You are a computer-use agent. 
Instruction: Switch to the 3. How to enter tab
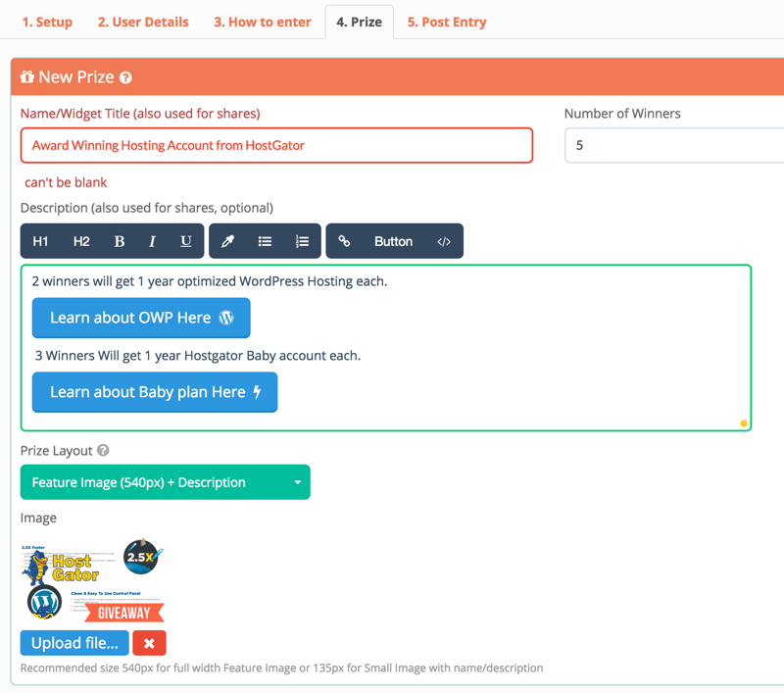click(263, 22)
